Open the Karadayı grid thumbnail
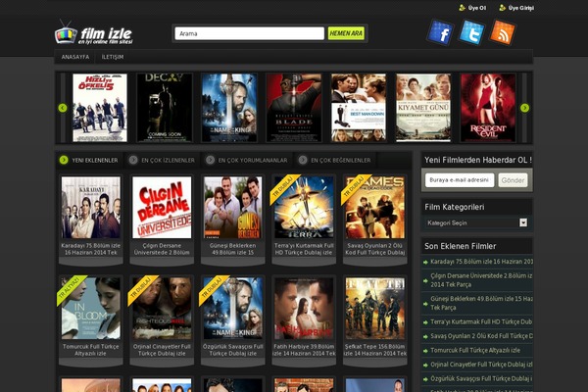Image resolution: width=588 pixels, height=392 pixels. [91, 208]
